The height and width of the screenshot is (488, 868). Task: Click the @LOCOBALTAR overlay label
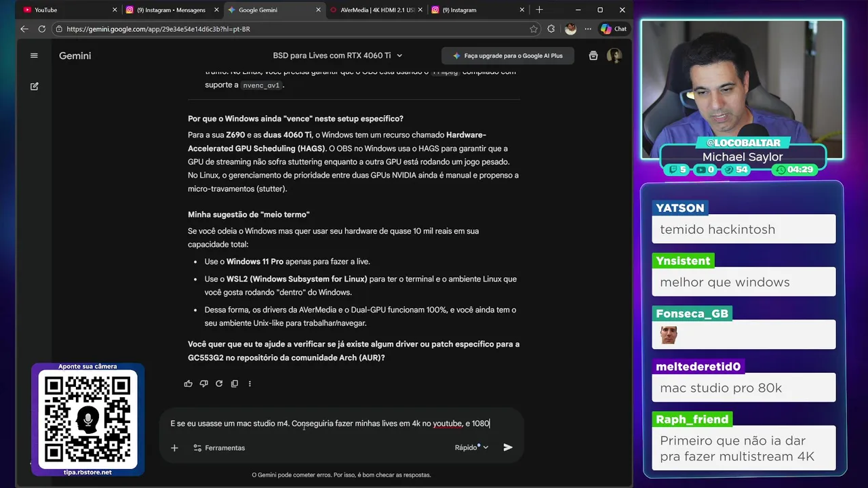743,143
